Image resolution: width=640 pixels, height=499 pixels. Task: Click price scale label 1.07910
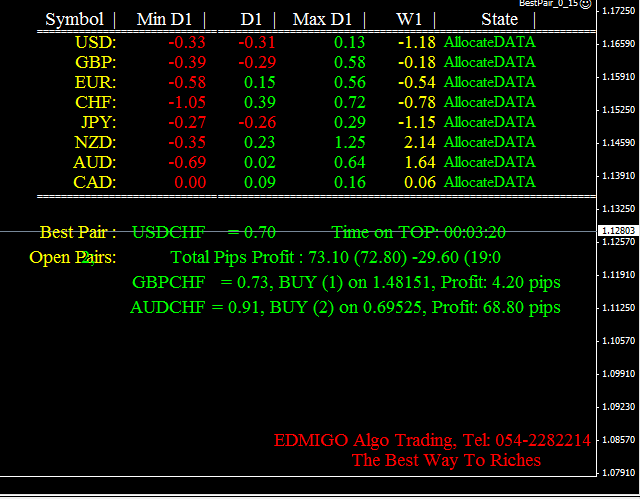point(619,472)
